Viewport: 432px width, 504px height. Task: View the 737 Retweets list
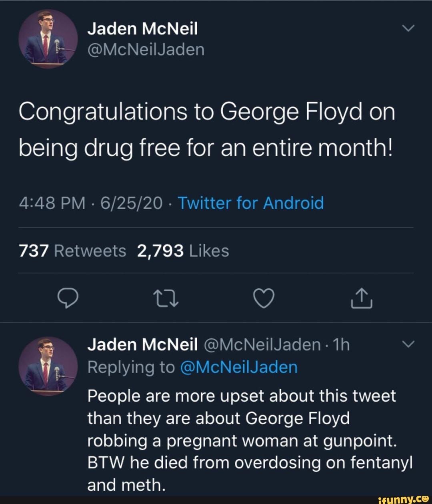pos(72,251)
